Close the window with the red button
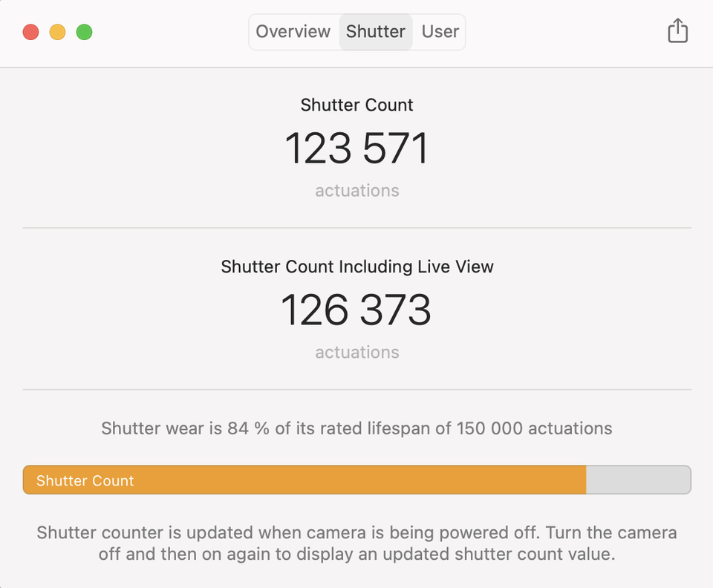This screenshot has width=713, height=588. 30,32
